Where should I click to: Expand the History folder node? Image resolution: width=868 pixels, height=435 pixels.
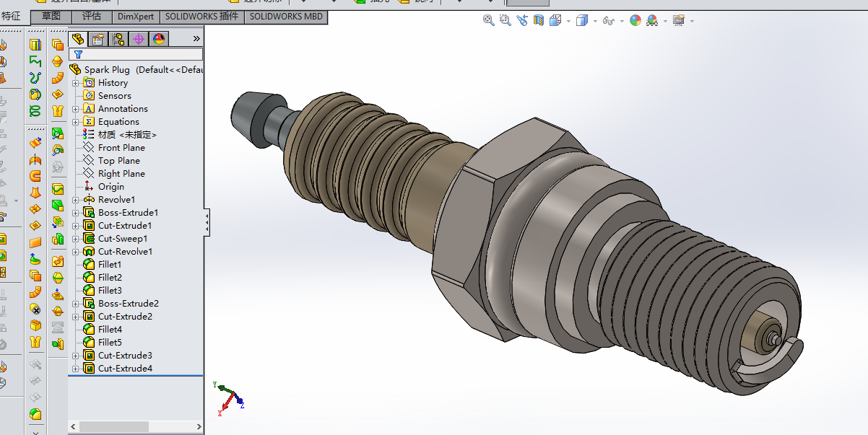tap(75, 83)
